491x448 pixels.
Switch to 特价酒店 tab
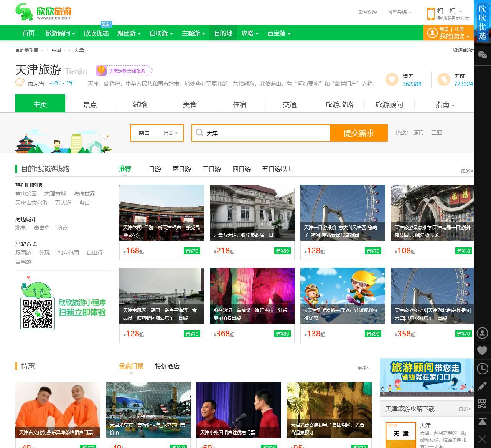pos(167,366)
